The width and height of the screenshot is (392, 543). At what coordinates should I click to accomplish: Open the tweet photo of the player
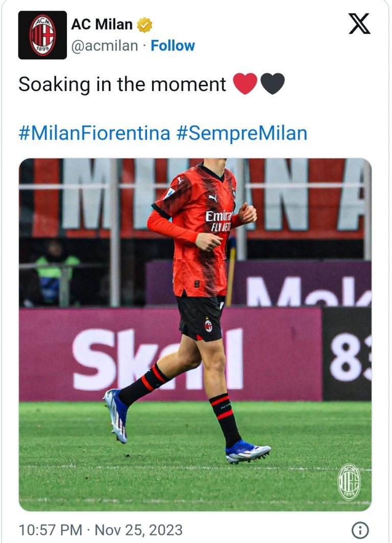pyautogui.click(x=195, y=335)
